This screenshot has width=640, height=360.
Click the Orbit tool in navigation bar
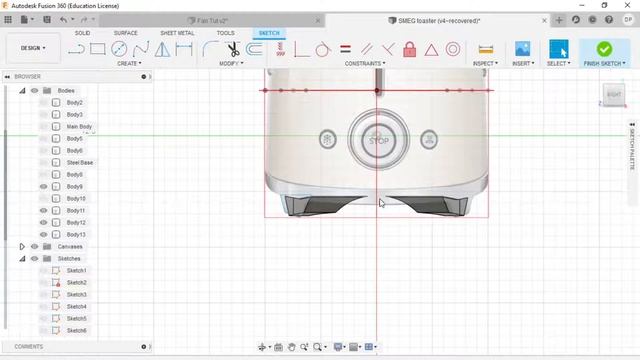click(262, 347)
